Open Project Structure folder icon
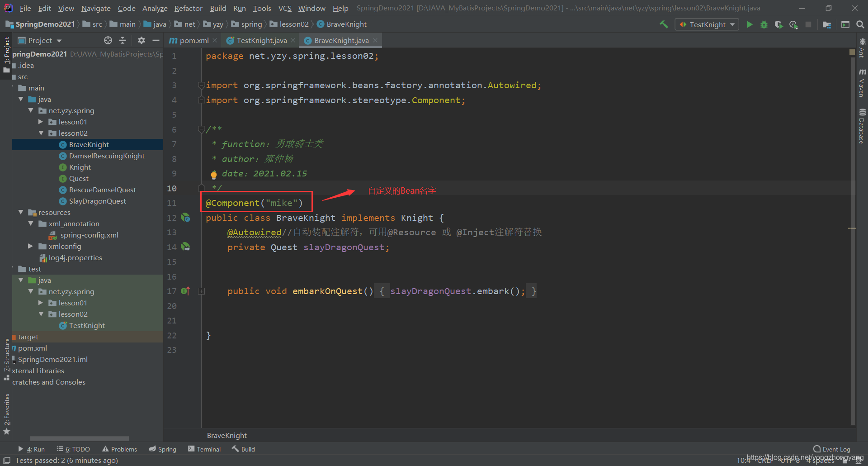The image size is (868, 466). [827, 24]
